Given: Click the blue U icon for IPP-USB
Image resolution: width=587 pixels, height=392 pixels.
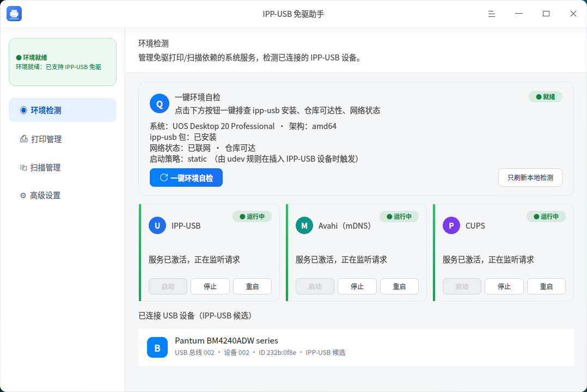Looking at the screenshot, I should [157, 225].
